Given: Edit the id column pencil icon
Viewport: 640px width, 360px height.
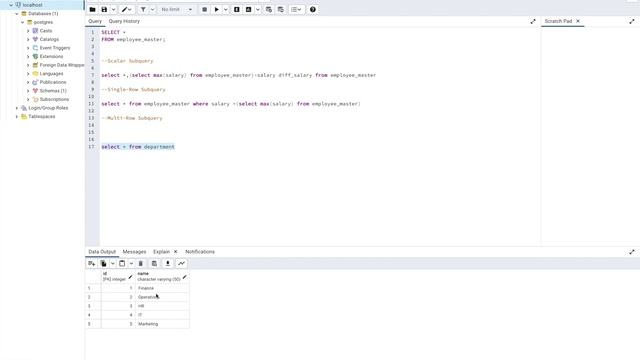Looking at the screenshot, I should pos(130,277).
